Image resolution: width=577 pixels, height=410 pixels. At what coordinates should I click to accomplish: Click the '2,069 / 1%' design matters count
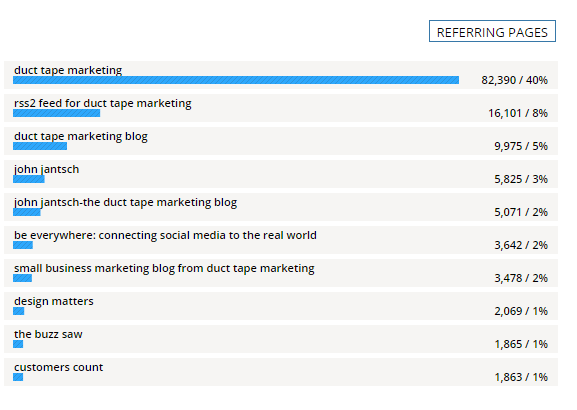[521, 311]
